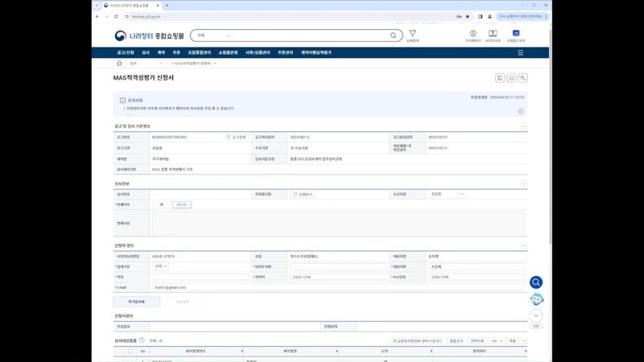Reload the page in the browser
The image size is (644, 362).
click(116, 16)
